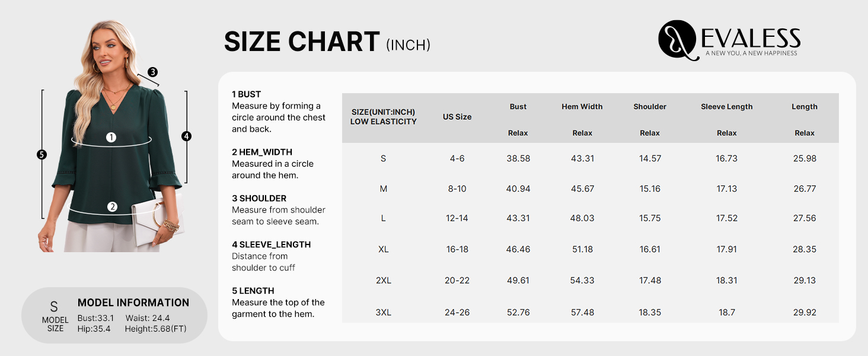
Task: Click the 3XL size row label
Action: 384,312
